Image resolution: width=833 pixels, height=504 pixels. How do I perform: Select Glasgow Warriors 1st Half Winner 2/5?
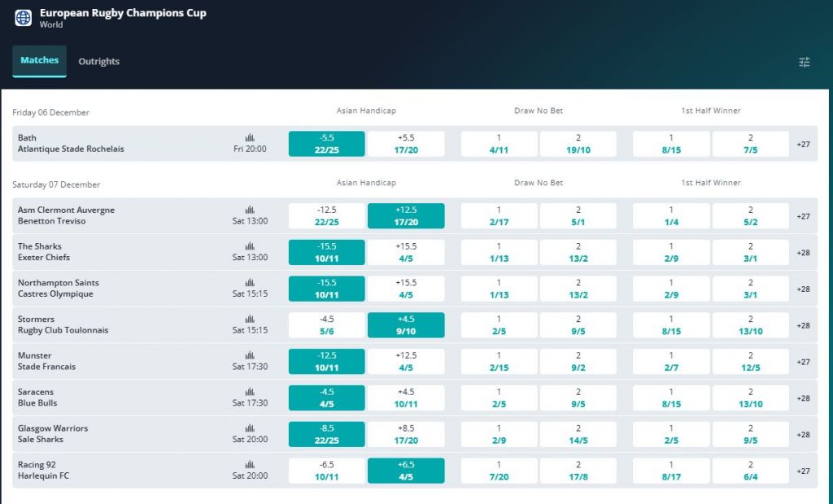(671, 434)
